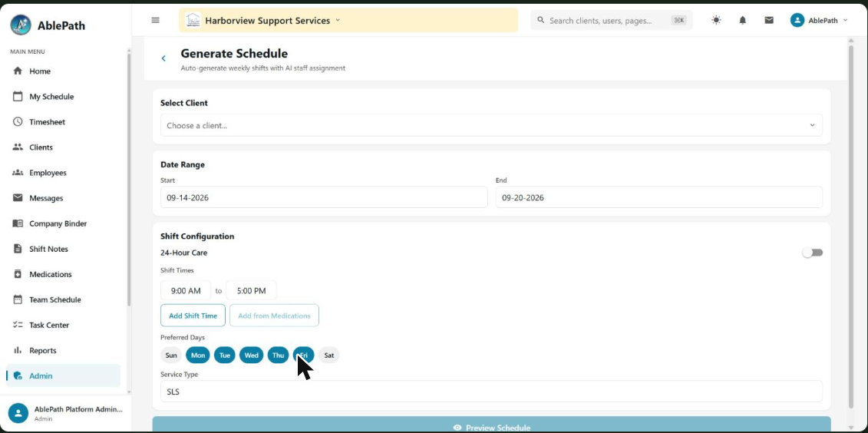Click the Team Schedule calendar icon
The image size is (868, 433).
pyautogui.click(x=18, y=299)
